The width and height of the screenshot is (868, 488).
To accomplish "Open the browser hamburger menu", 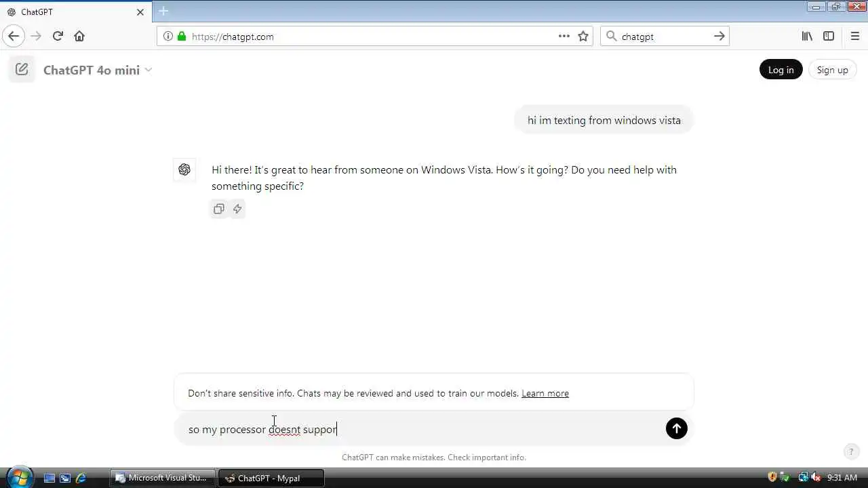I will click(855, 37).
